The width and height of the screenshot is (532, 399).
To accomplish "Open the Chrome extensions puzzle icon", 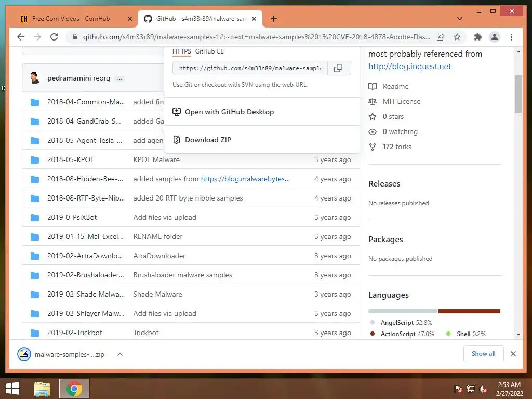I will 478,37.
